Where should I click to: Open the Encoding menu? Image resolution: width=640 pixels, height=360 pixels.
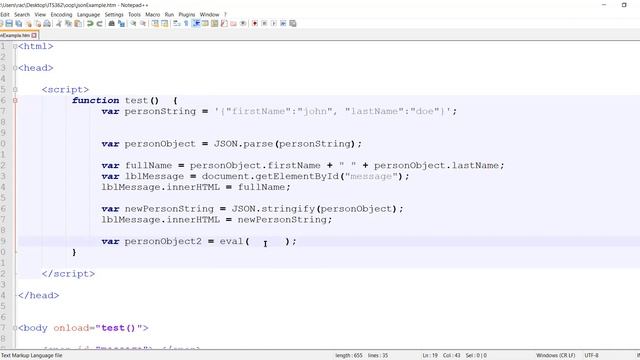(x=61, y=14)
